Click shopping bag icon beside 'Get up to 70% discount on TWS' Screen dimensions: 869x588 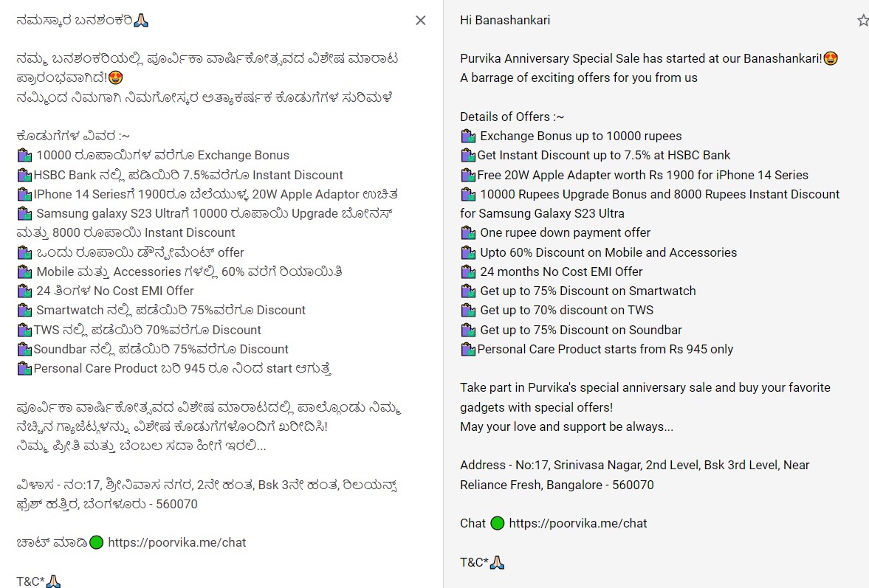pyautogui.click(x=467, y=310)
